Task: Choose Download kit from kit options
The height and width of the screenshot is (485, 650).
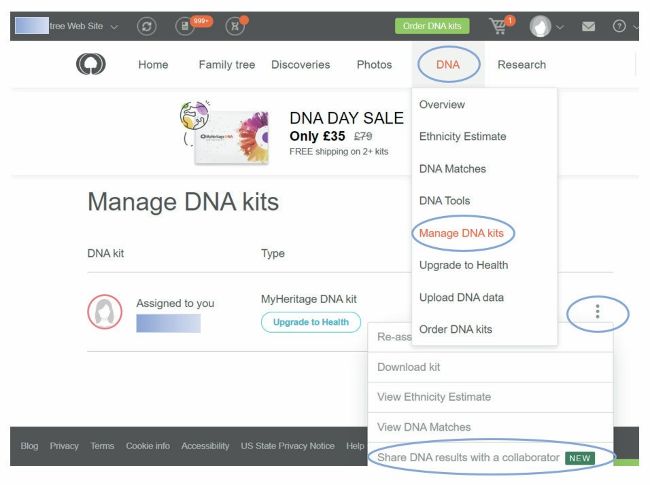Action: [490, 367]
